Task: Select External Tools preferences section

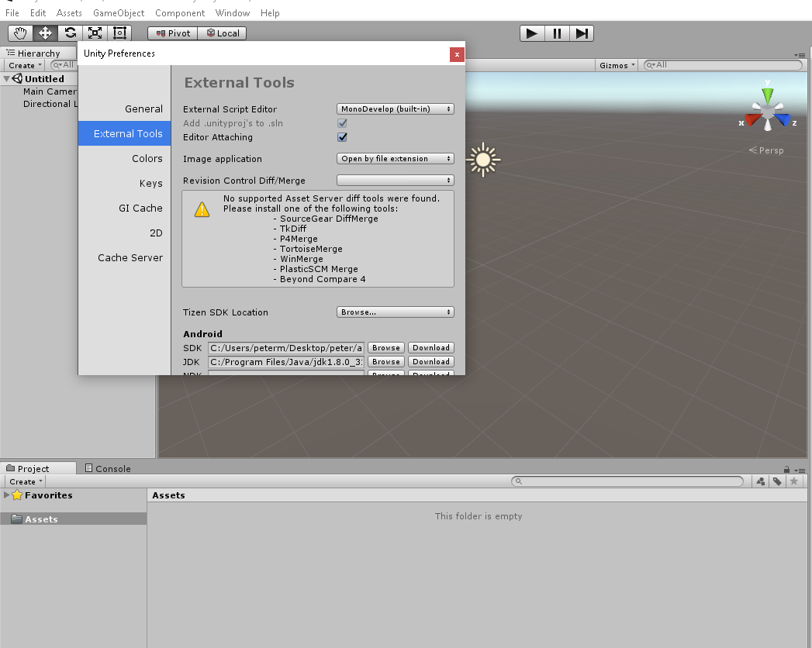Action: (124, 133)
